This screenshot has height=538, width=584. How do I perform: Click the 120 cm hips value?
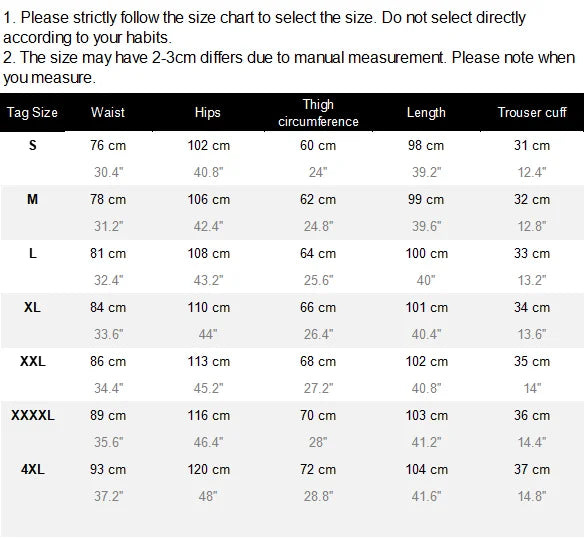[x=209, y=469]
